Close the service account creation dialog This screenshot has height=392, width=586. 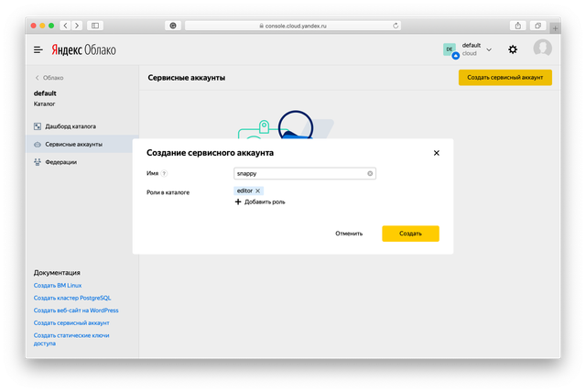436,153
